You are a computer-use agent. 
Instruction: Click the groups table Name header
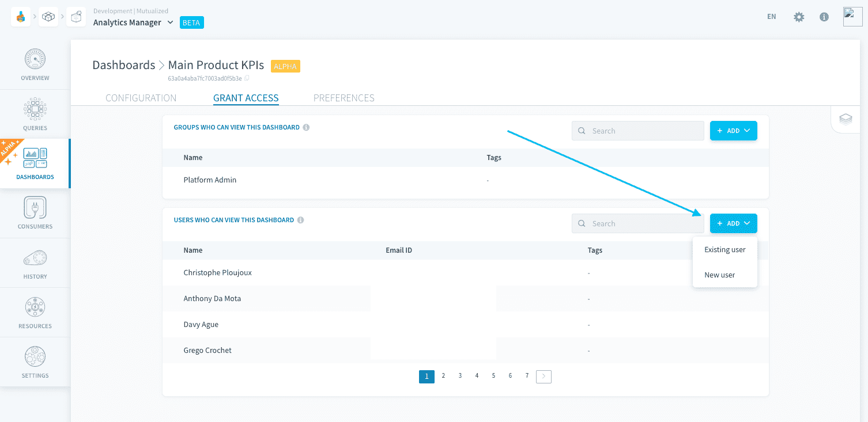click(x=193, y=158)
